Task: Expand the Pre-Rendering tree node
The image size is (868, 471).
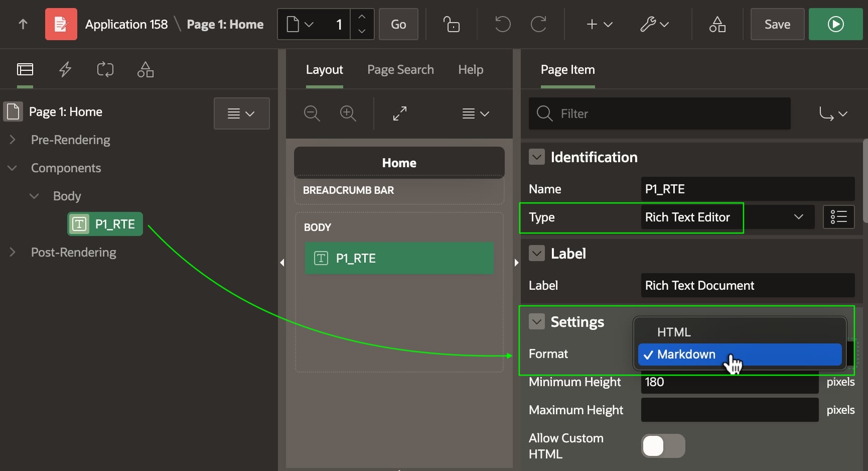Action: point(13,140)
